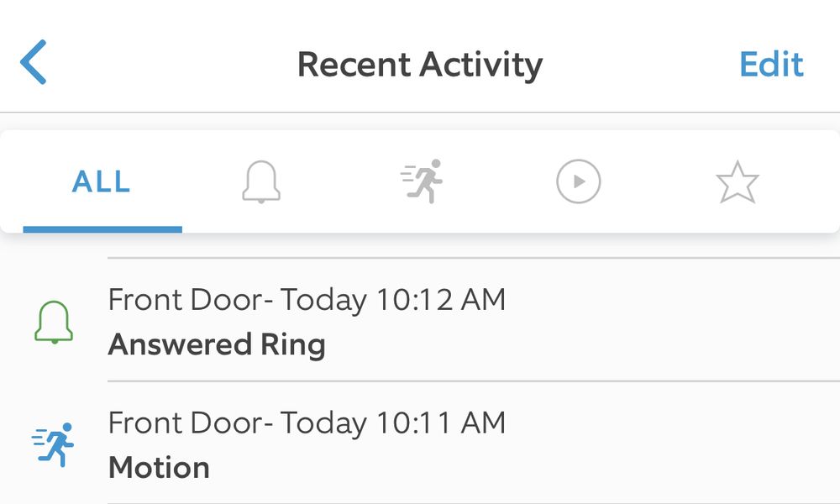Filter activity by rings using bell icon
Screen dimensions: 840x504
click(x=261, y=181)
